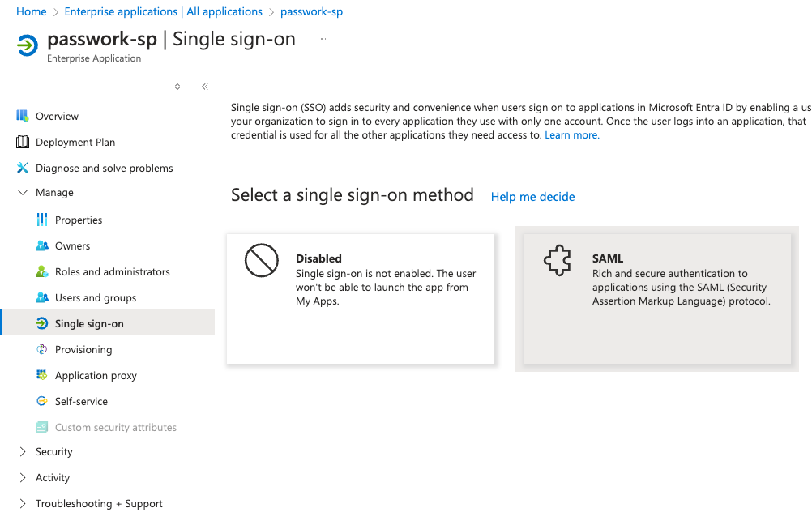This screenshot has height=525, width=812.
Task: Click the Learn more link
Action: click(x=571, y=134)
